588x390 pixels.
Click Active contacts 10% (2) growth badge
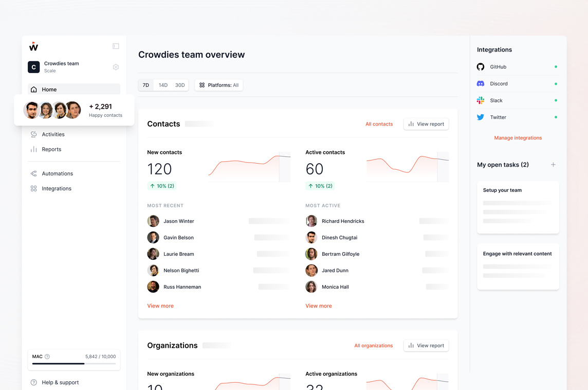point(320,186)
